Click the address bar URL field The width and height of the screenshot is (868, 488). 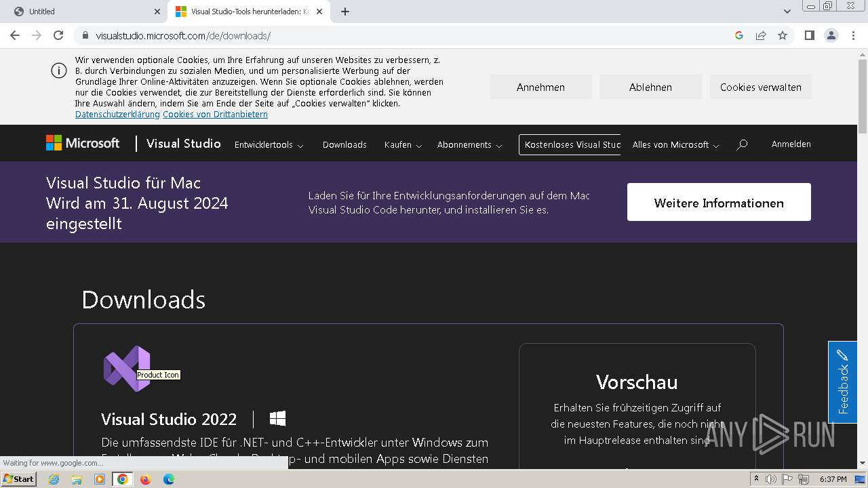[407, 36]
